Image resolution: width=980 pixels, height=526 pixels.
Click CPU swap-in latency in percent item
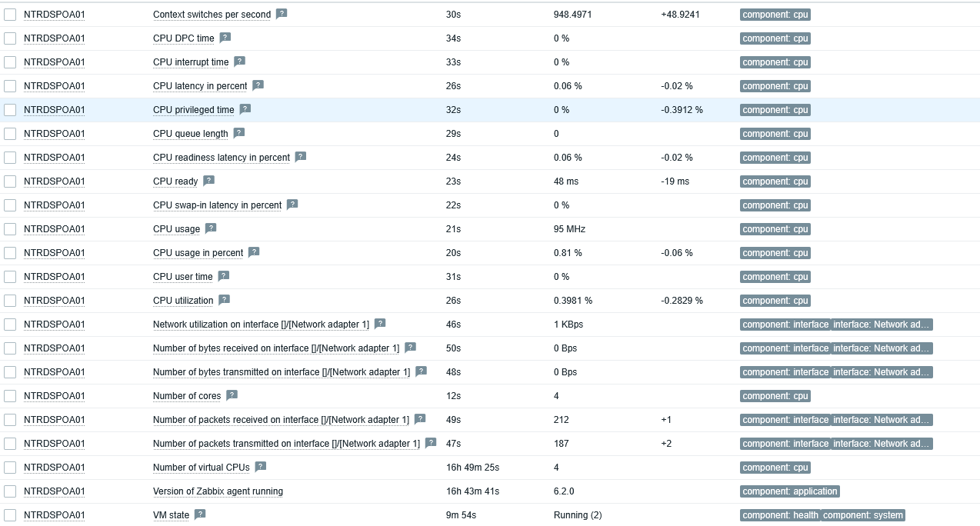coord(217,205)
